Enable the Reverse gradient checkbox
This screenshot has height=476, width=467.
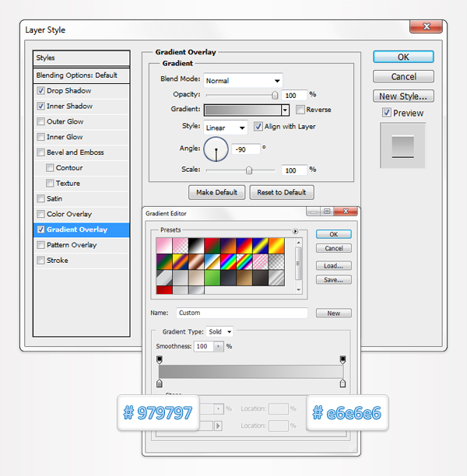coord(300,110)
